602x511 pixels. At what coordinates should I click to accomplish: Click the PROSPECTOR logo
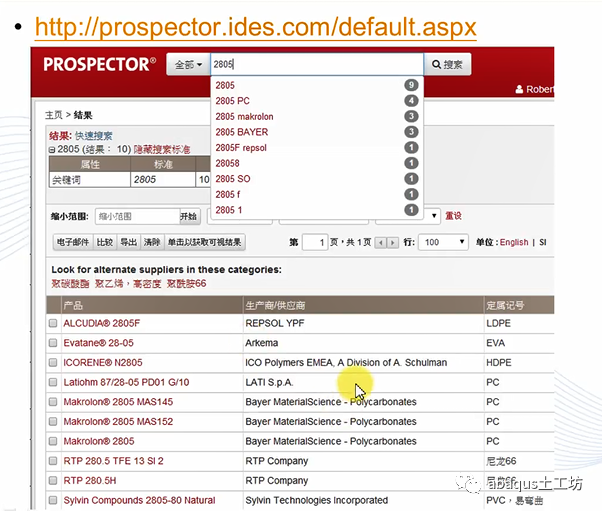click(x=99, y=64)
